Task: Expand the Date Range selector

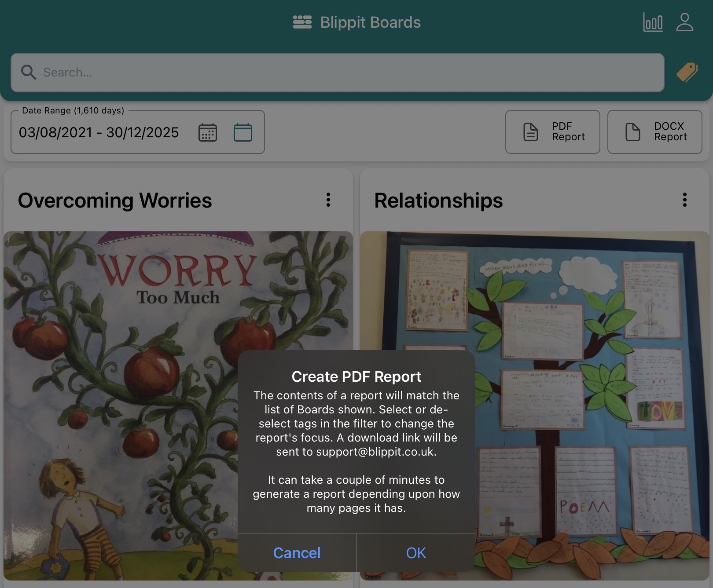Action: [99, 132]
